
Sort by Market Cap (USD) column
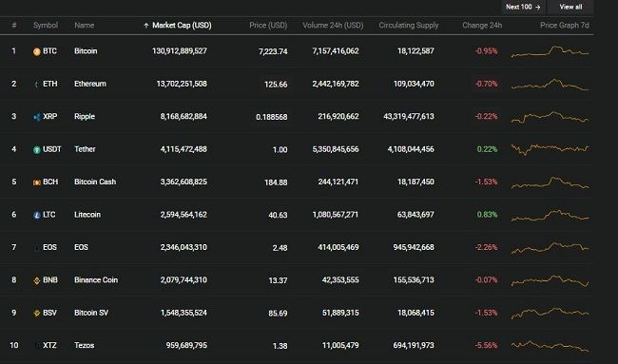(x=182, y=26)
